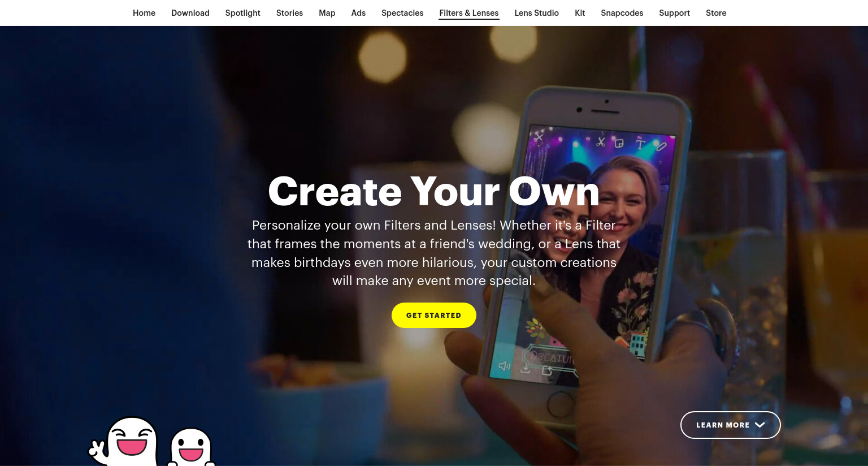868x466 pixels.
Task: Click the text T icon on phone
Action: point(640,145)
